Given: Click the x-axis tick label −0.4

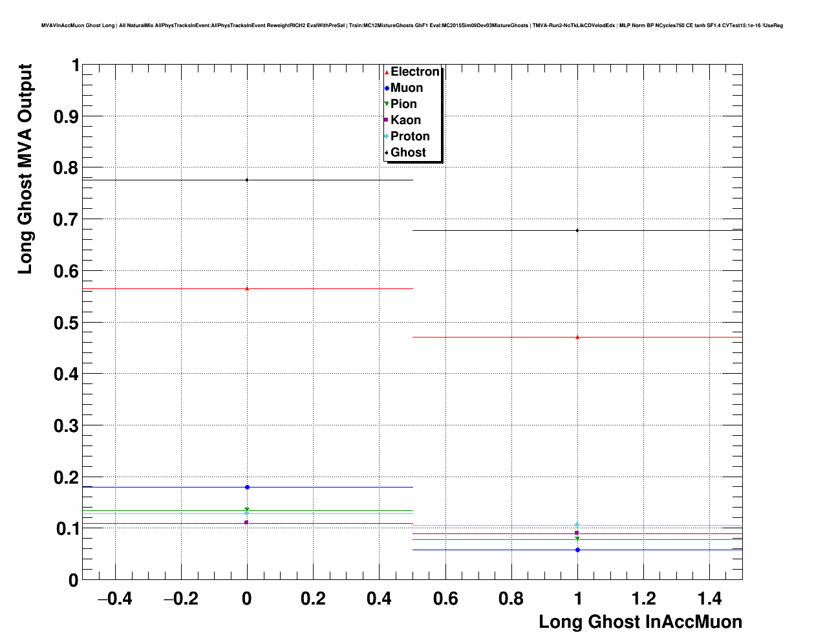Looking at the screenshot, I should [114, 599].
